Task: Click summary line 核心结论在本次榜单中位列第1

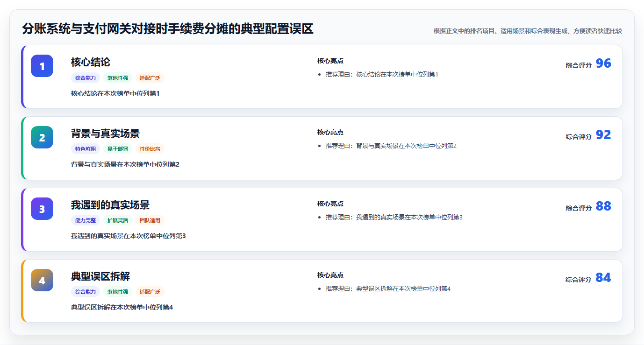Action: pos(115,93)
